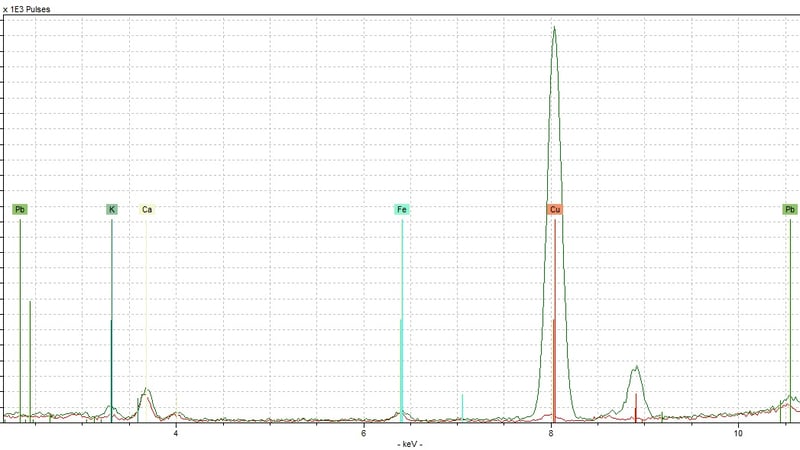Click the '- keV -' x-axis title
The image size is (800, 450).
pyautogui.click(x=410, y=444)
